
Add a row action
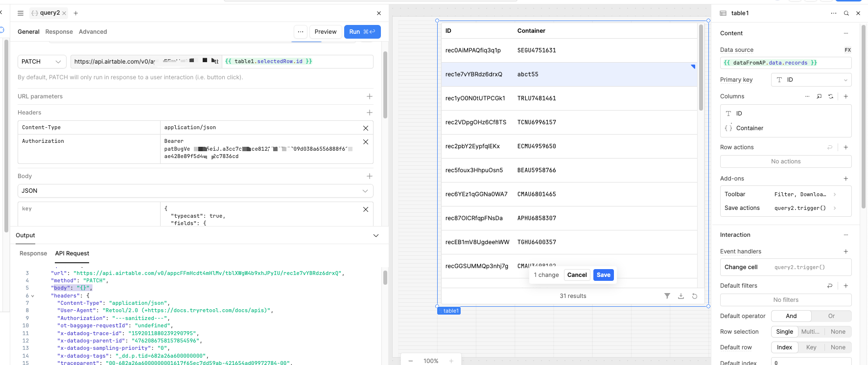tap(846, 147)
